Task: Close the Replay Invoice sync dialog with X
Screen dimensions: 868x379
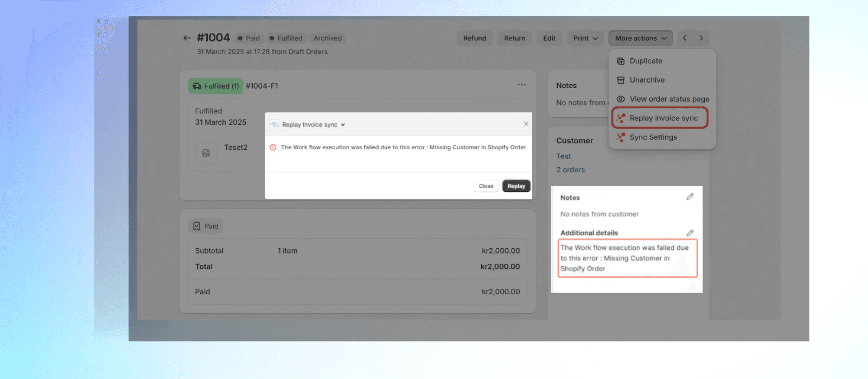Action: click(x=526, y=124)
